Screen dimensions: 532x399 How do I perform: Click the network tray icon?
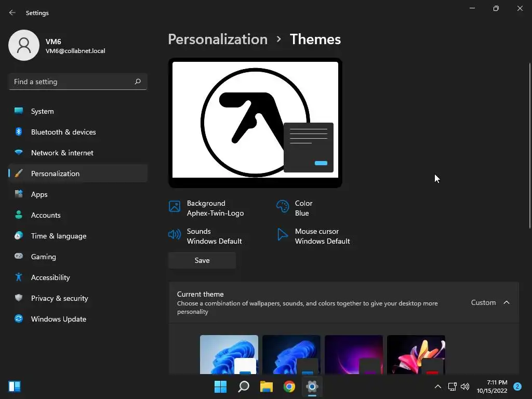pos(453,387)
